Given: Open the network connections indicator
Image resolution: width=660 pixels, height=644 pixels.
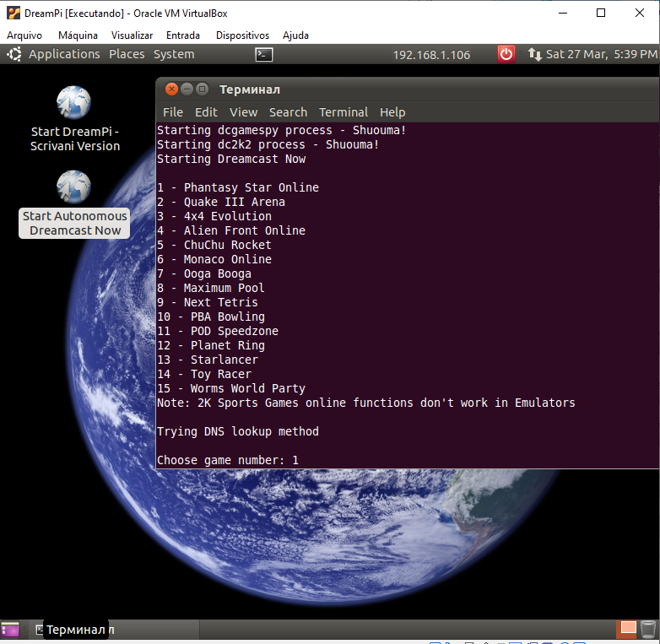Looking at the screenshot, I should (x=534, y=54).
